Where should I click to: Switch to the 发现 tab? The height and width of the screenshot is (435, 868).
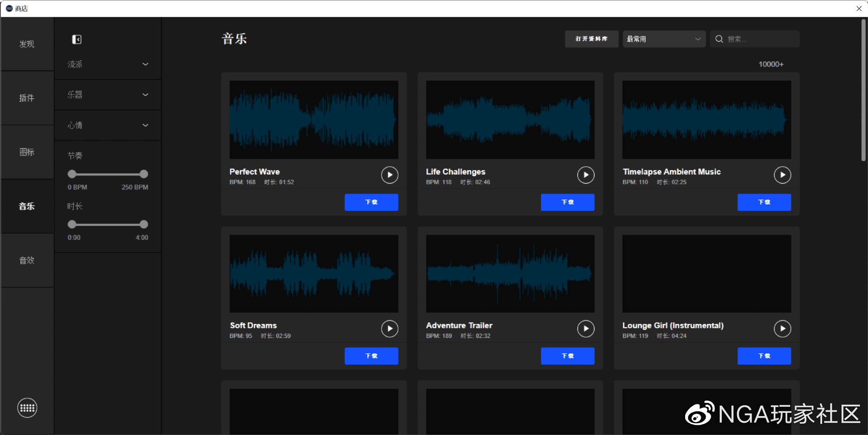tap(27, 44)
